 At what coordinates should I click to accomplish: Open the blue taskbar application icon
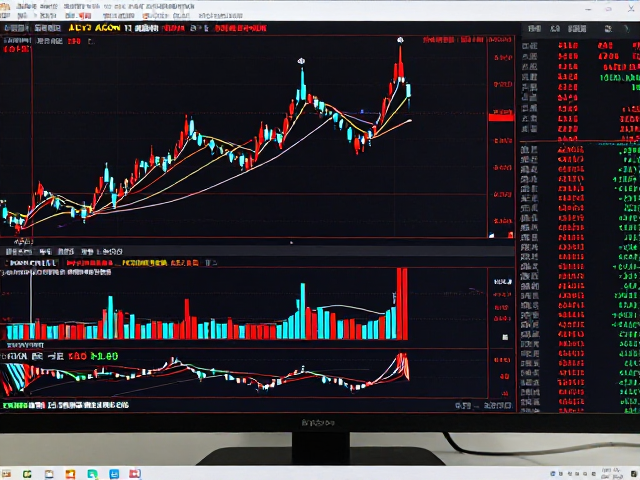click(x=114, y=474)
